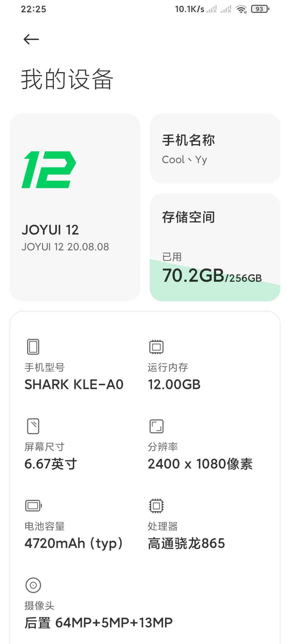The image size is (290, 644).
Task: Tap the back arrow icon
Action: [x=31, y=39]
